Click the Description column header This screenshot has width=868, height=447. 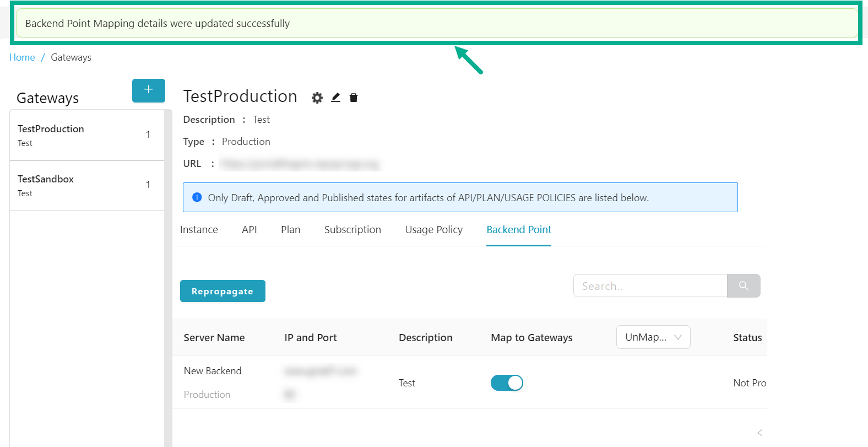426,338
